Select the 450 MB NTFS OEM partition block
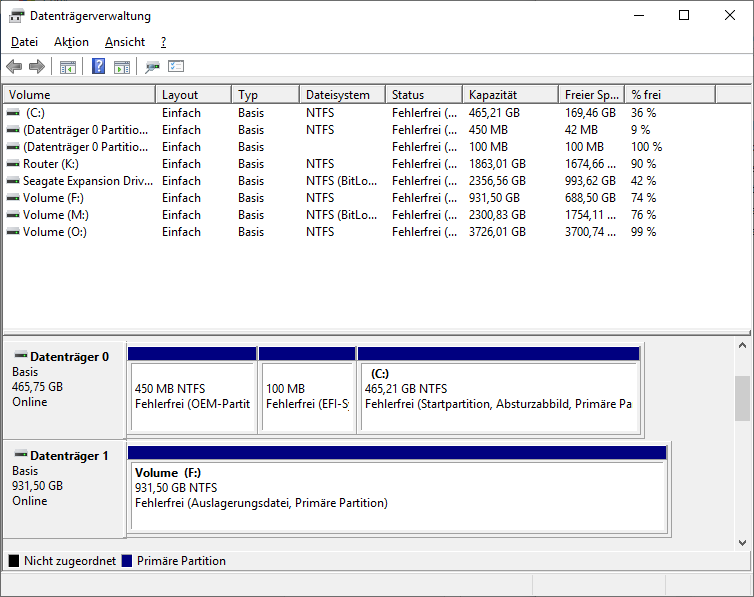 click(192, 390)
